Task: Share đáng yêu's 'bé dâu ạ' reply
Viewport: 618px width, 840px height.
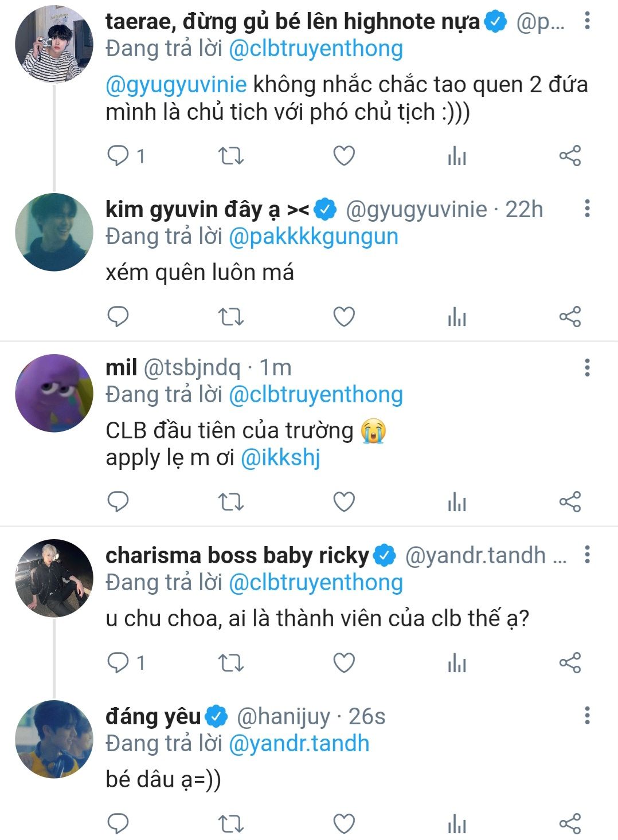Action: point(570,824)
